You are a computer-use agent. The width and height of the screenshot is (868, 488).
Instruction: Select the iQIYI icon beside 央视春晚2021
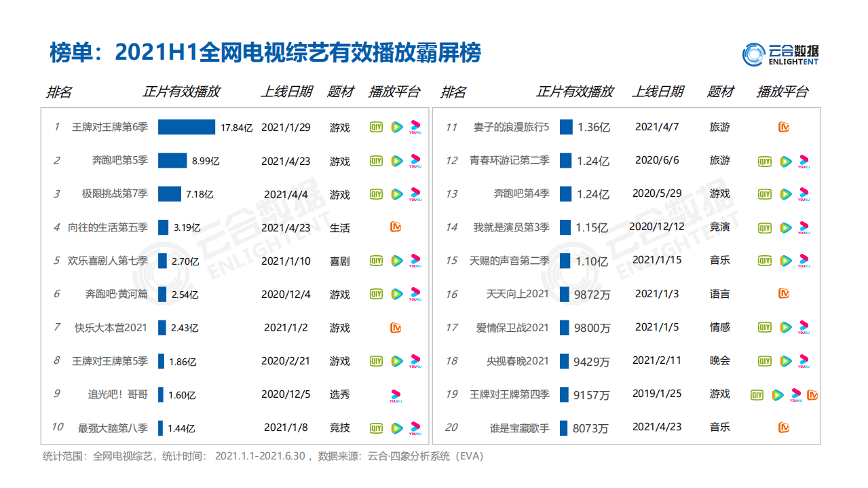tap(764, 360)
